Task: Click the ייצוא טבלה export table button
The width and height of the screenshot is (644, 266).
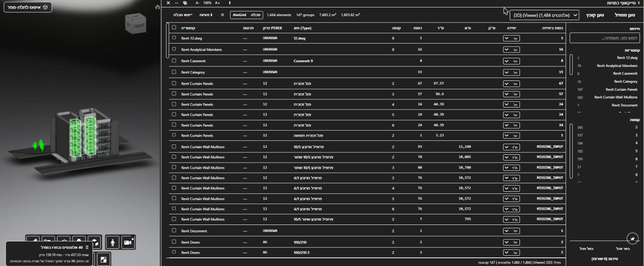Action: click(183, 15)
